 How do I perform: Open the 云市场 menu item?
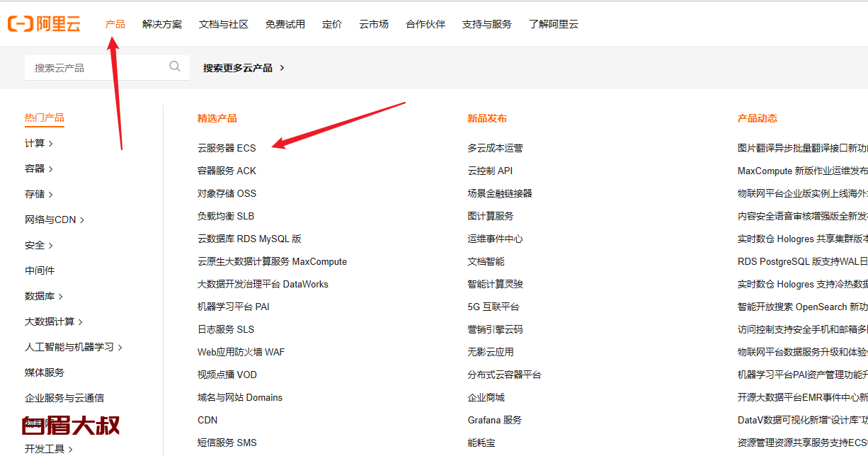(374, 24)
